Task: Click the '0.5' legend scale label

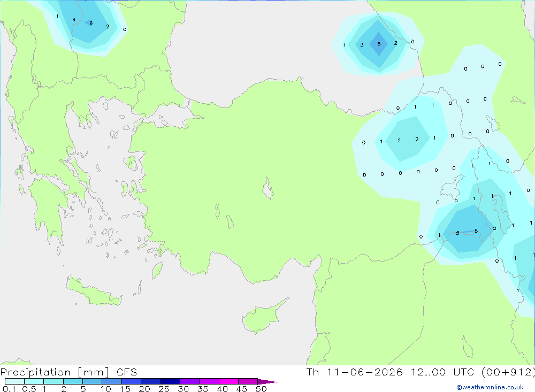Action: point(29,389)
